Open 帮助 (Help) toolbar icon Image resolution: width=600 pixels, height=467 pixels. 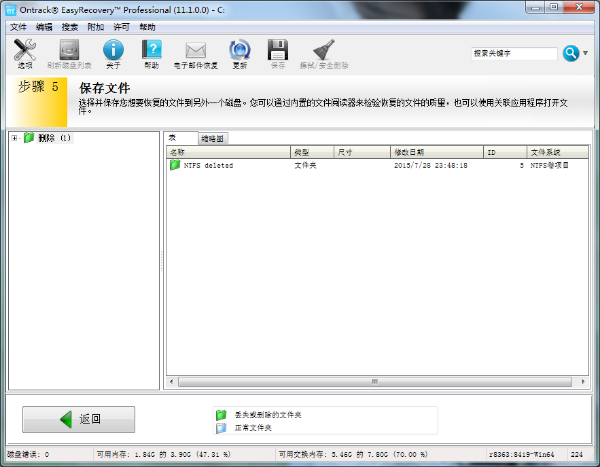(151, 50)
